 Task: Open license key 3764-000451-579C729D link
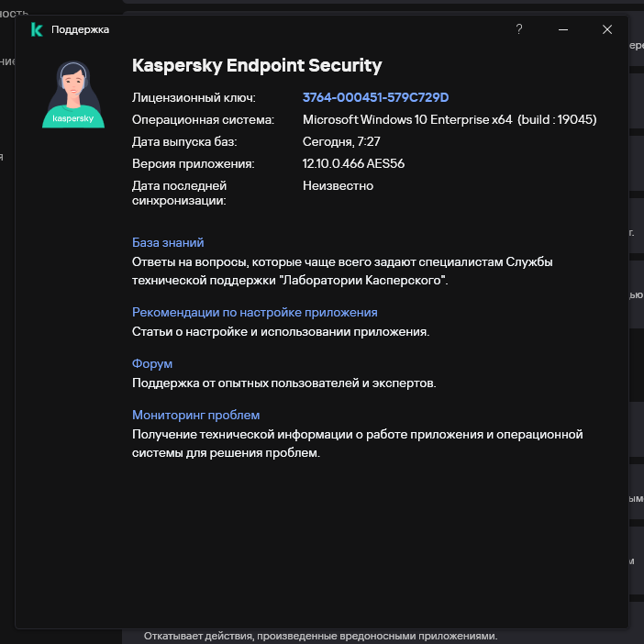375,97
